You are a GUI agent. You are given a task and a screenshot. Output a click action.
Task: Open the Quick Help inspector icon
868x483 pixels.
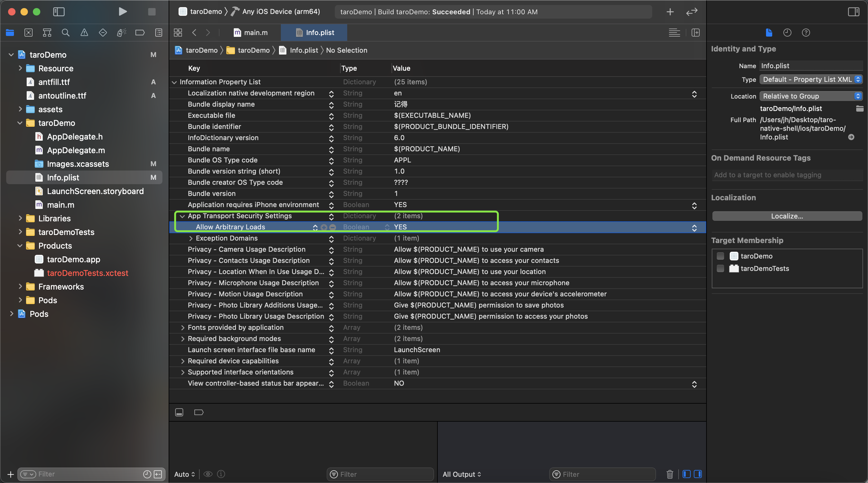point(806,33)
